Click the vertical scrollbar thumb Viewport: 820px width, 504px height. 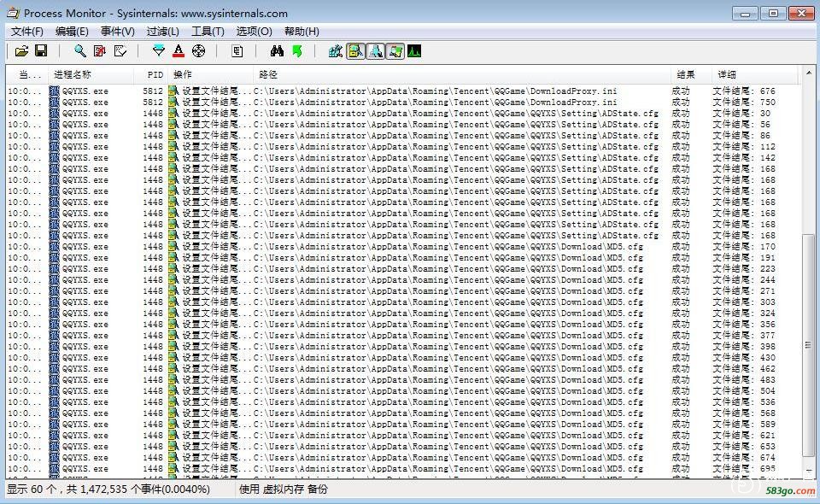click(809, 345)
